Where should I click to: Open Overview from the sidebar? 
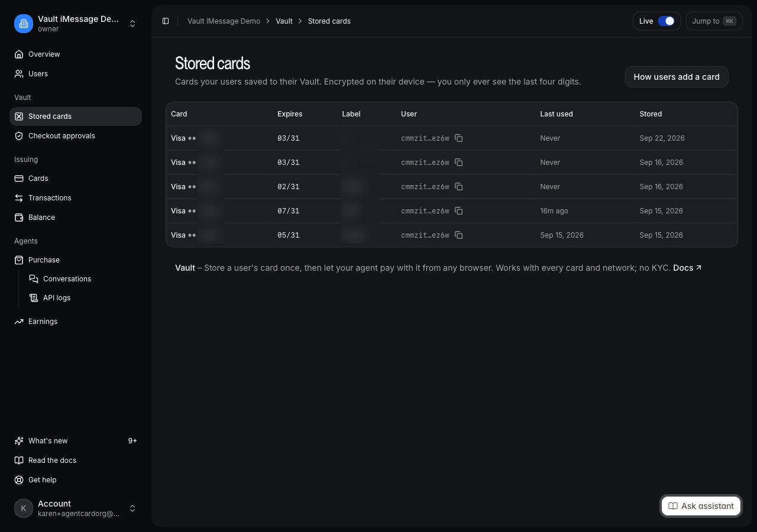pos(76,54)
